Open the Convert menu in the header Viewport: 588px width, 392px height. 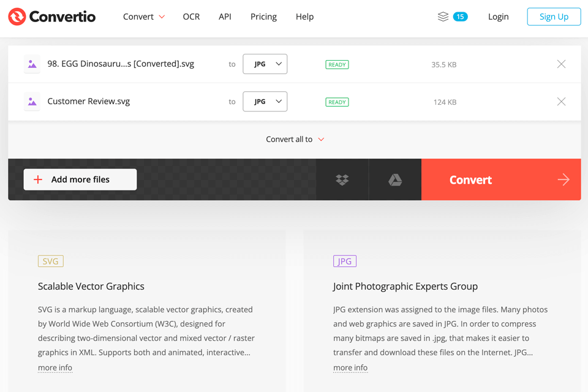(x=144, y=17)
